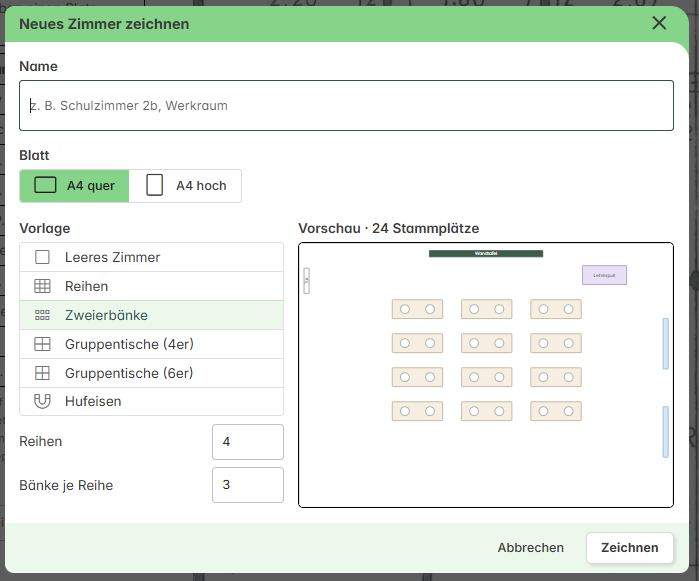699x581 pixels.
Task: Choose the Zweierbänke template
Action: (152, 315)
